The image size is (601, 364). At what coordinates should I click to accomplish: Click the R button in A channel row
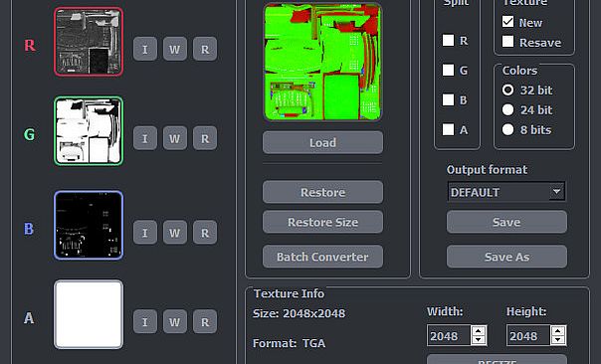pos(205,321)
